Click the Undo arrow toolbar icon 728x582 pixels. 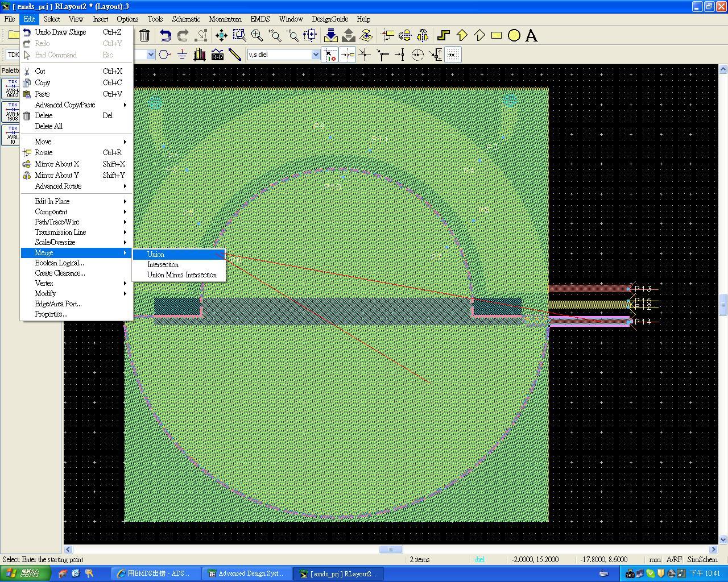pyautogui.click(x=165, y=35)
